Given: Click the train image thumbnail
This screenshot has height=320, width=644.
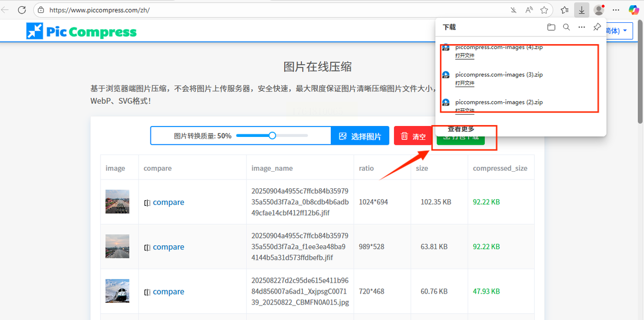Looking at the screenshot, I should (117, 291).
